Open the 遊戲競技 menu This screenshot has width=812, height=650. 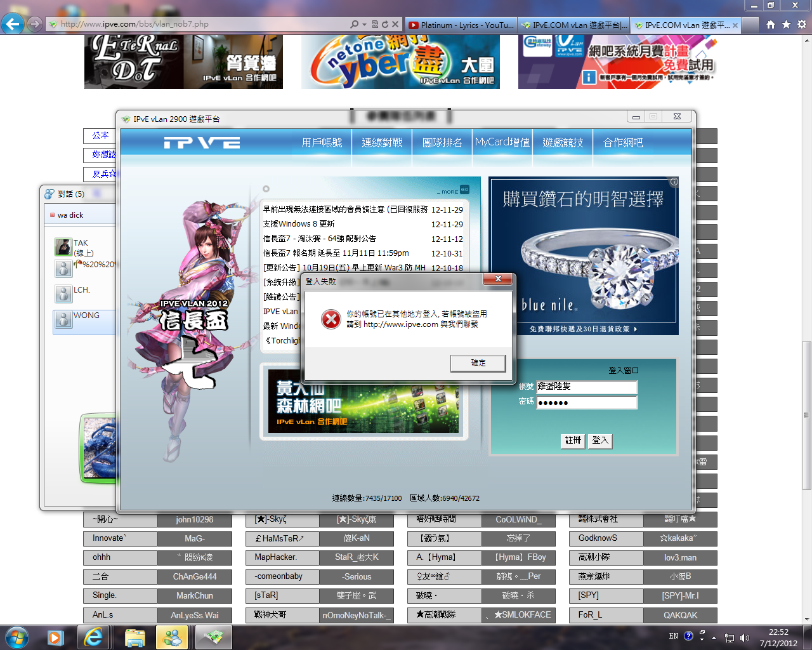(x=563, y=142)
